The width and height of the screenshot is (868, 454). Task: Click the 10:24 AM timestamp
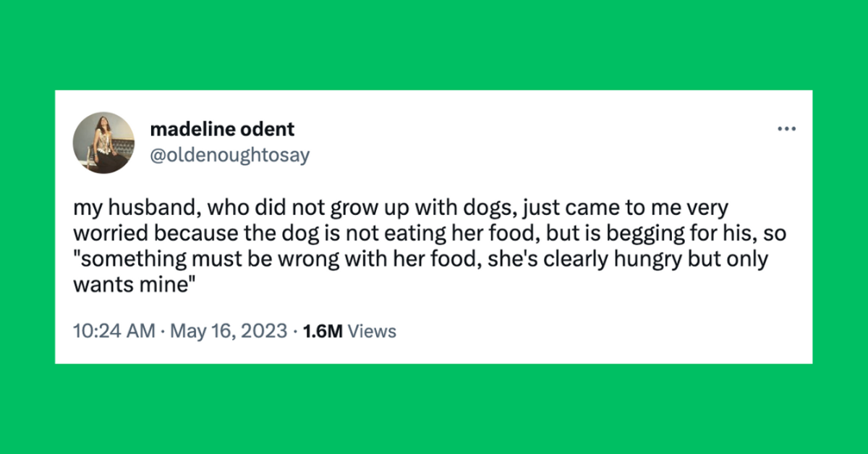(x=114, y=331)
